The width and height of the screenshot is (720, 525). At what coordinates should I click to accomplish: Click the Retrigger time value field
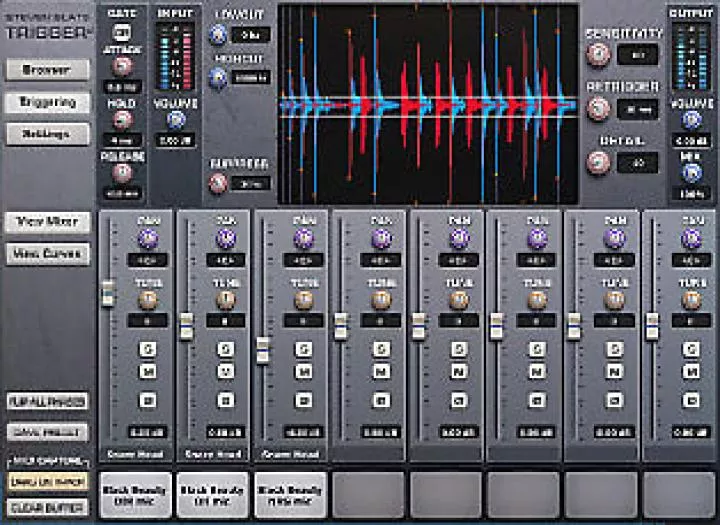point(638,109)
